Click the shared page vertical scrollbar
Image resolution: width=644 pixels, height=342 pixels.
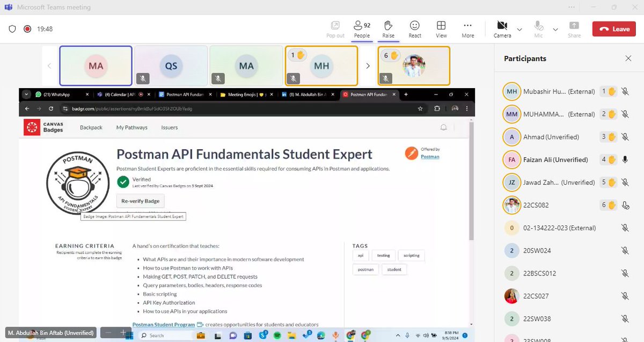coord(472,180)
